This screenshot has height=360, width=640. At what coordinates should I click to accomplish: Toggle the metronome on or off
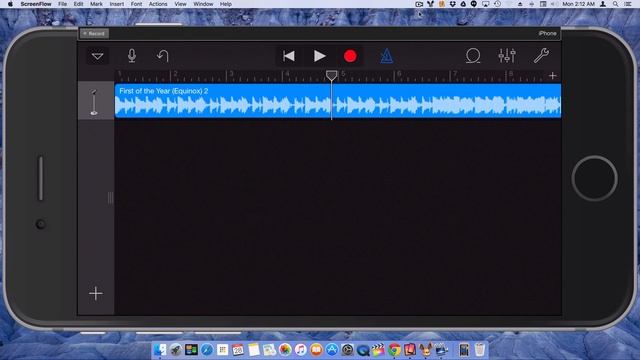point(387,56)
